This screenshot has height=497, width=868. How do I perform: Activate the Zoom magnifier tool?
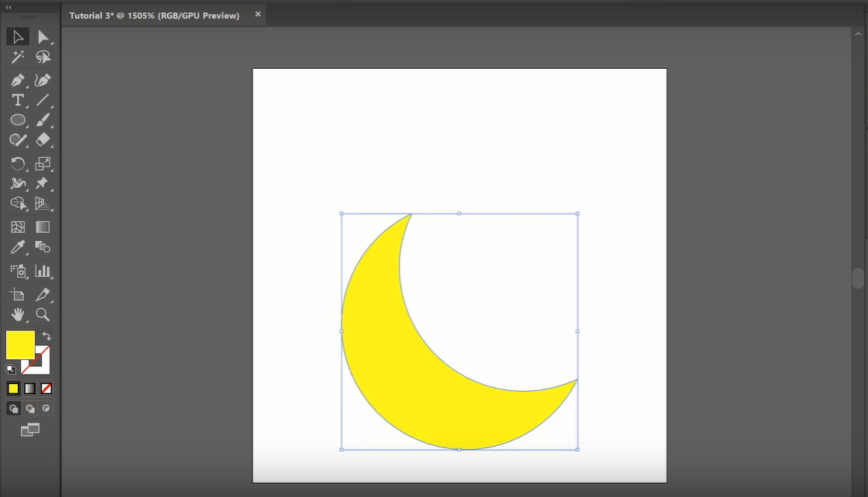43,314
